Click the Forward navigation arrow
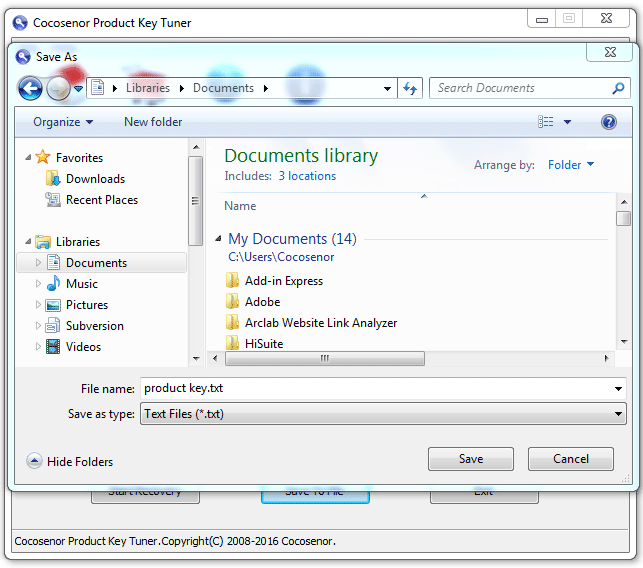Image resolution: width=643 pixels, height=568 pixels. 58,88
